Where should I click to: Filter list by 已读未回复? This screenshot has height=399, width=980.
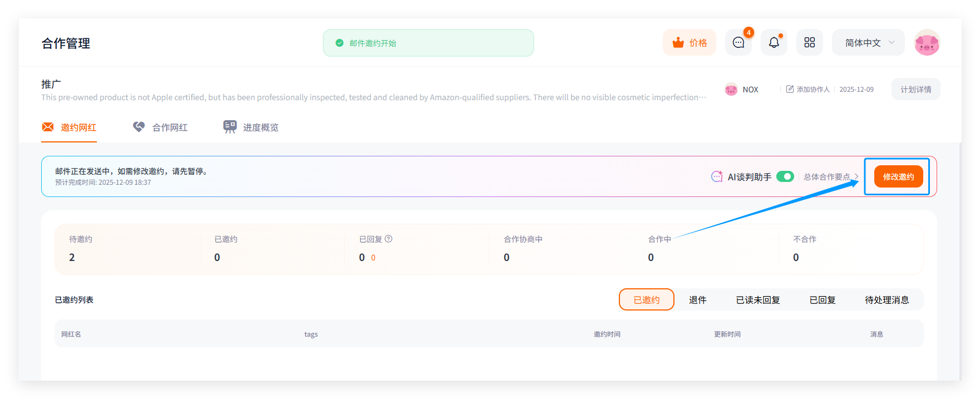(x=757, y=300)
